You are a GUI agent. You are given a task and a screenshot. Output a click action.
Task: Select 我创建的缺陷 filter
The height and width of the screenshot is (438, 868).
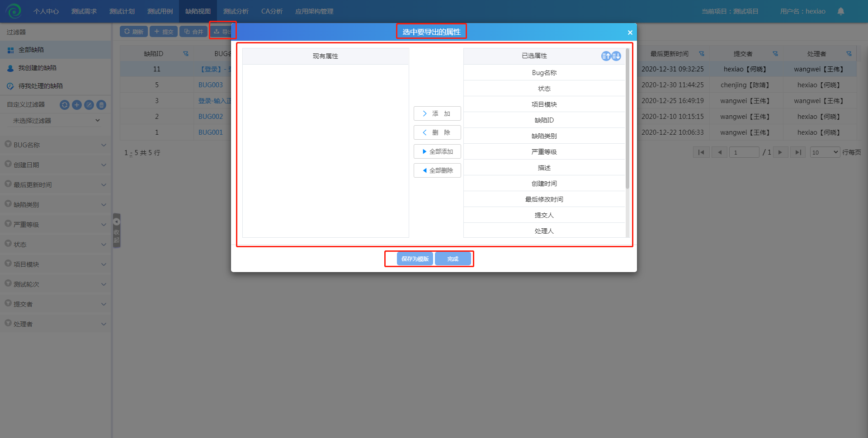tap(56, 68)
